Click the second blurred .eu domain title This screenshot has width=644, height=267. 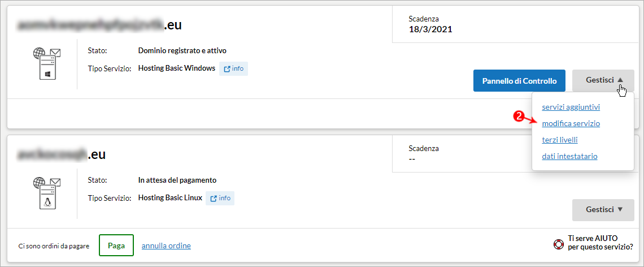pyautogui.click(x=61, y=154)
